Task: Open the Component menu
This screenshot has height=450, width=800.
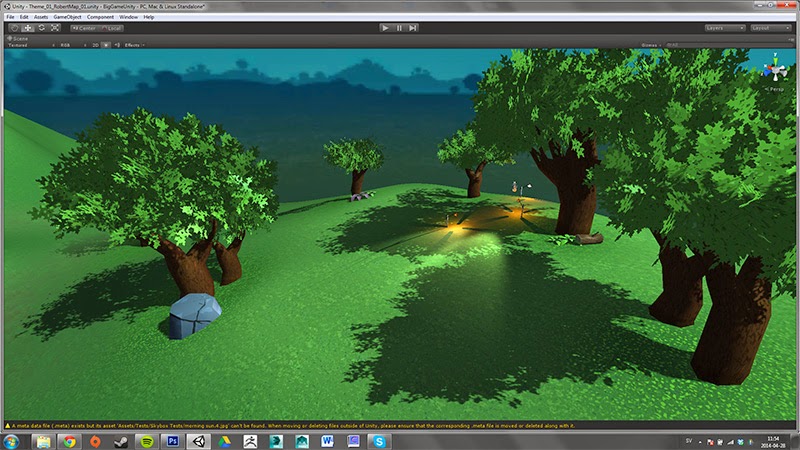Action: click(100, 17)
